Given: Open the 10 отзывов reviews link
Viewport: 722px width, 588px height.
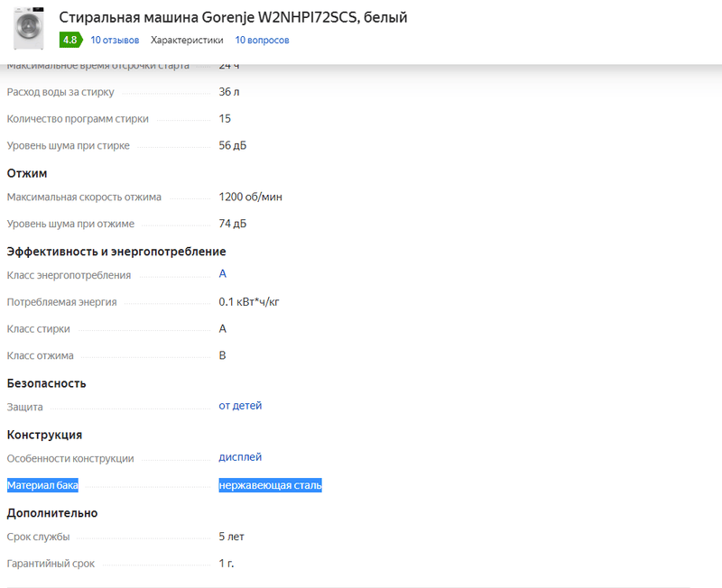Looking at the screenshot, I should pos(115,40).
